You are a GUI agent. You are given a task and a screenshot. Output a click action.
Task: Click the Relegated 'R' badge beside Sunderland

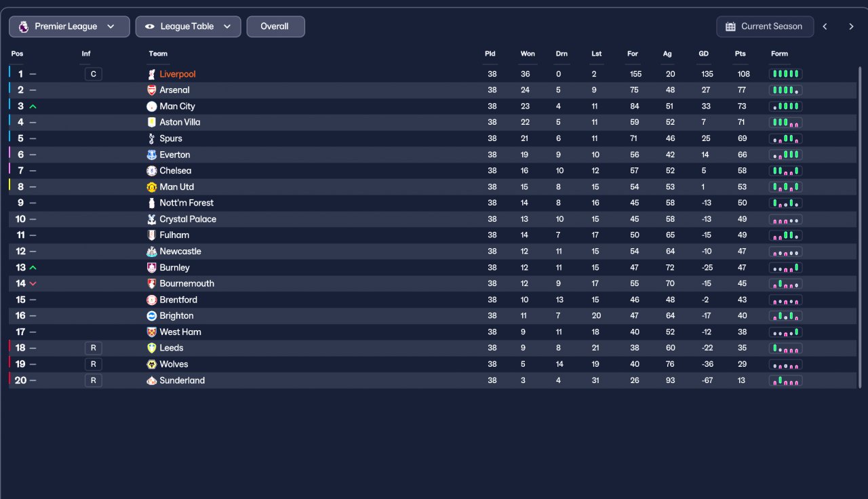(94, 380)
